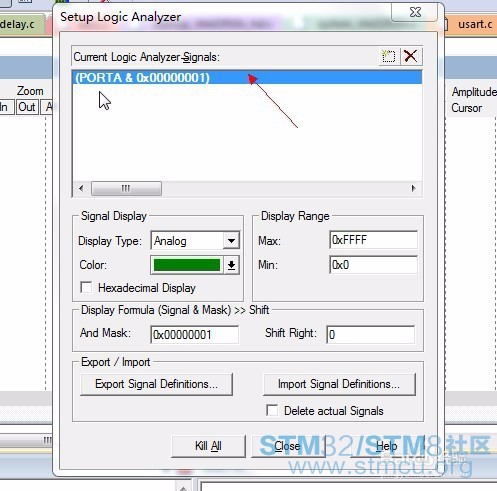Click the green color swatch
Image resolution: width=497 pixels, height=491 pixels.
point(187,265)
